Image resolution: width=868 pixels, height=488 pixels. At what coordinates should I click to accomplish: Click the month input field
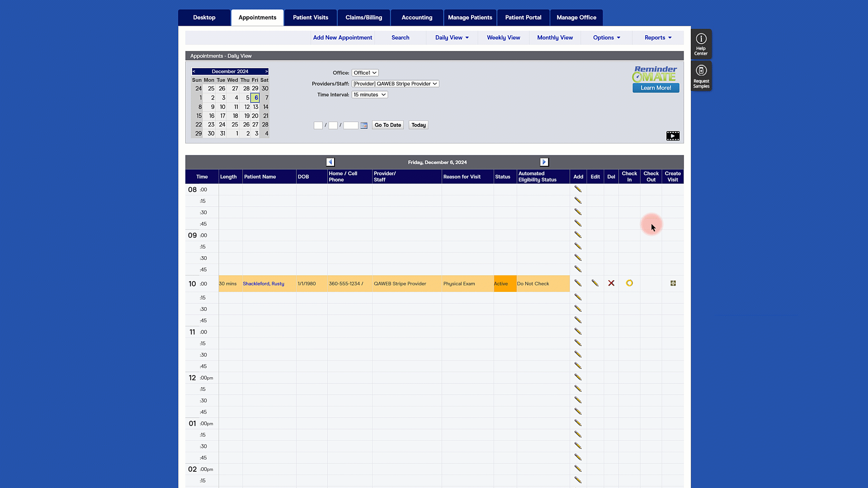click(318, 126)
